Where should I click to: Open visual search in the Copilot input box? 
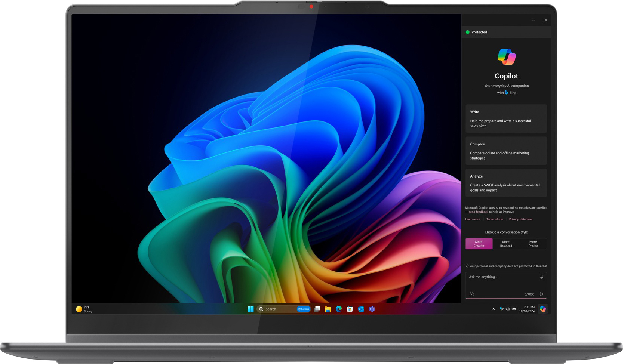pyautogui.click(x=471, y=294)
